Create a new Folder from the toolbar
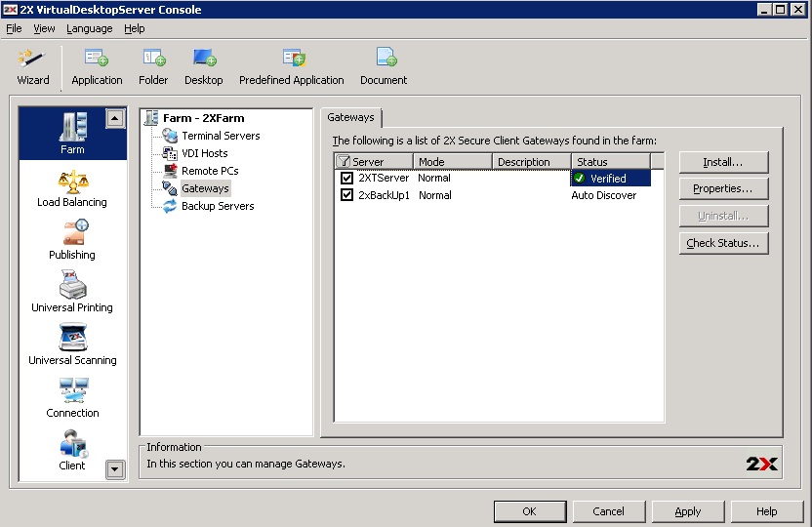The height and width of the screenshot is (527, 812). [153, 67]
